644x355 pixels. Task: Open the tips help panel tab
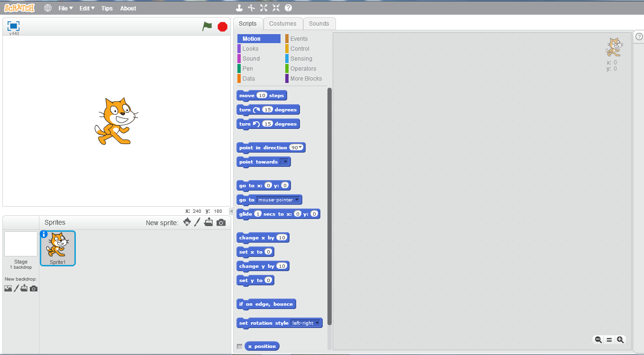[x=639, y=36]
